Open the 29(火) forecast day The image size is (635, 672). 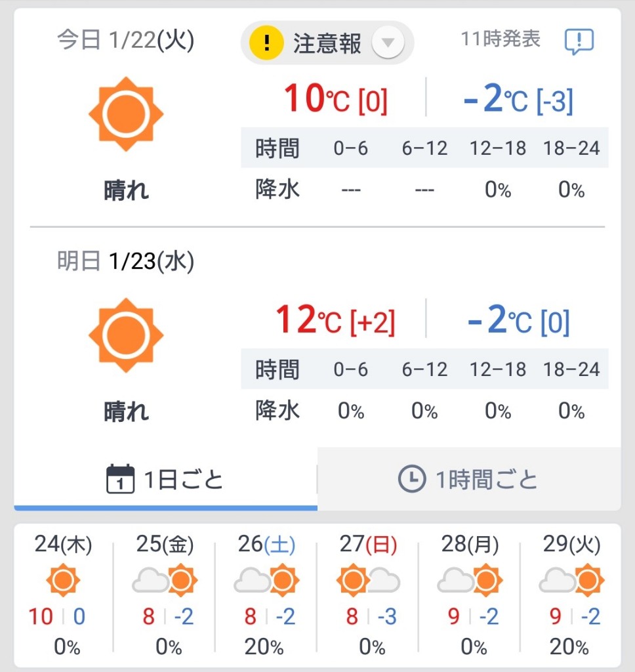571,593
